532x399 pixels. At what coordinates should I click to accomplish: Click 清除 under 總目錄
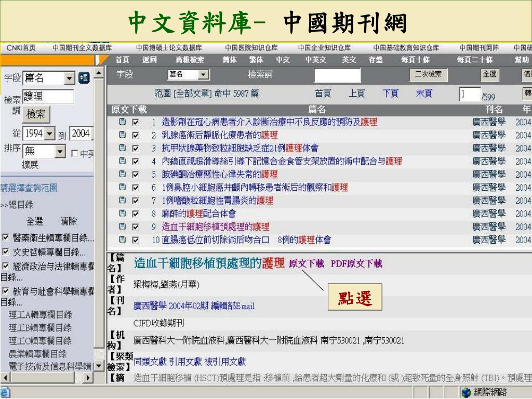pos(69,221)
